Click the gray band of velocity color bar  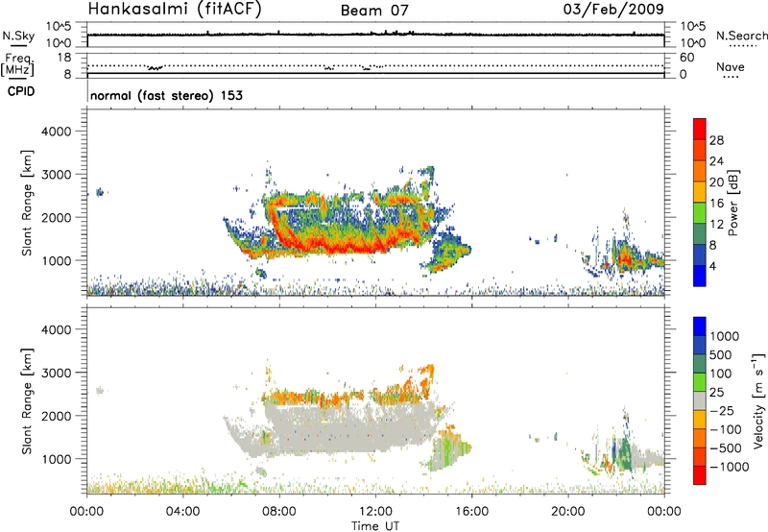(x=700, y=401)
